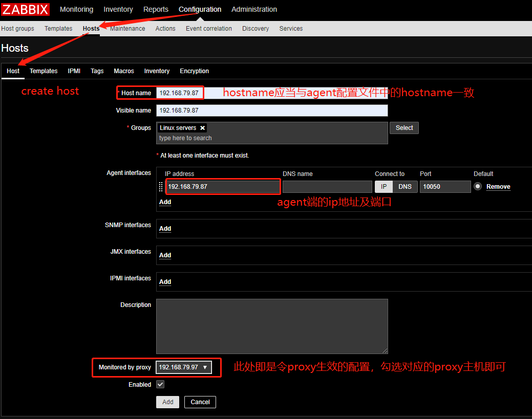Select IP as the connect-to method

[x=384, y=186]
